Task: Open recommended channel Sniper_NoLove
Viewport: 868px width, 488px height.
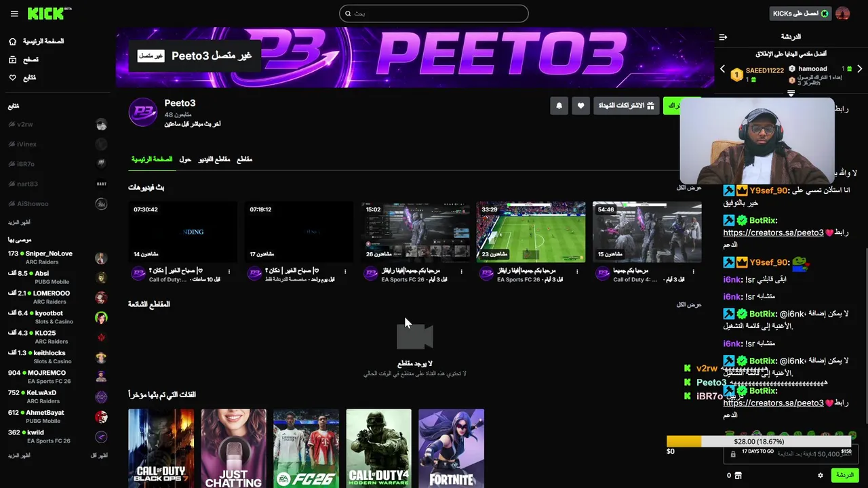Action: pyautogui.click(x=58, y=258)
